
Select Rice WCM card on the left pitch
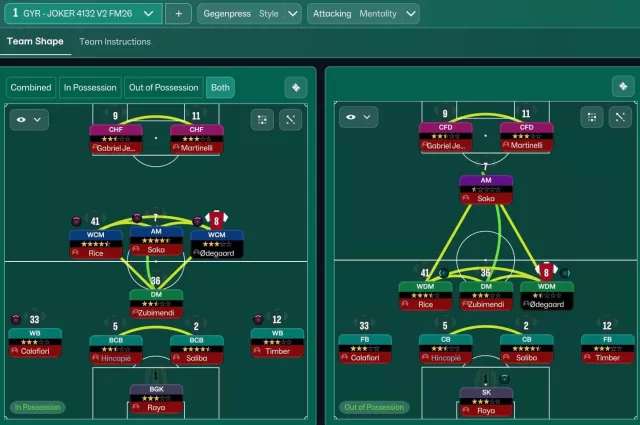coord(96,244)
